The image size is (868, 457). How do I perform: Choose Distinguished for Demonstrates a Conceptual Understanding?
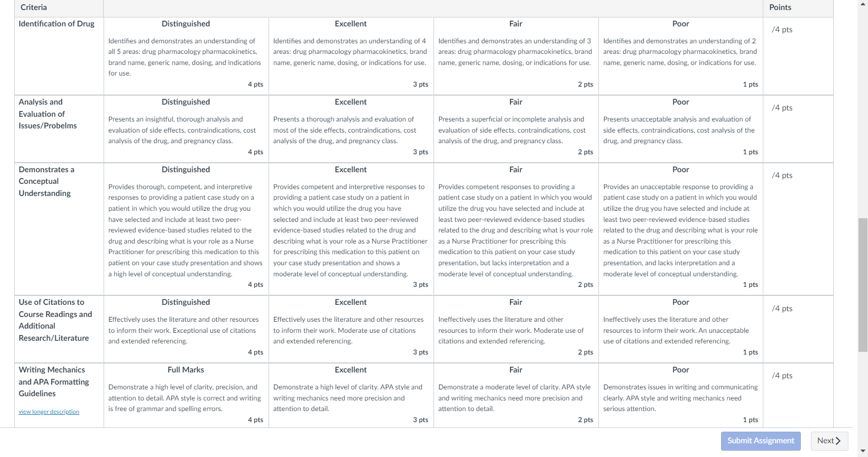click(x=186, y=229)
